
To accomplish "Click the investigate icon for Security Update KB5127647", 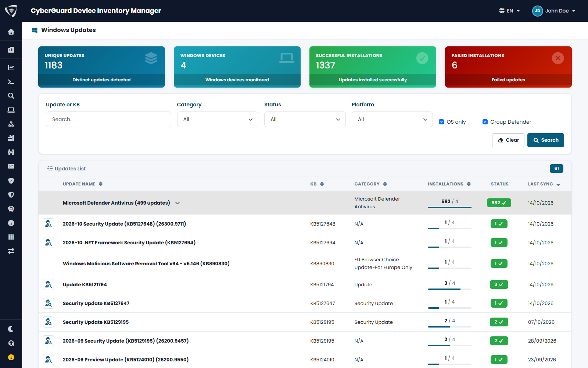I will click(x=49, y=303).
